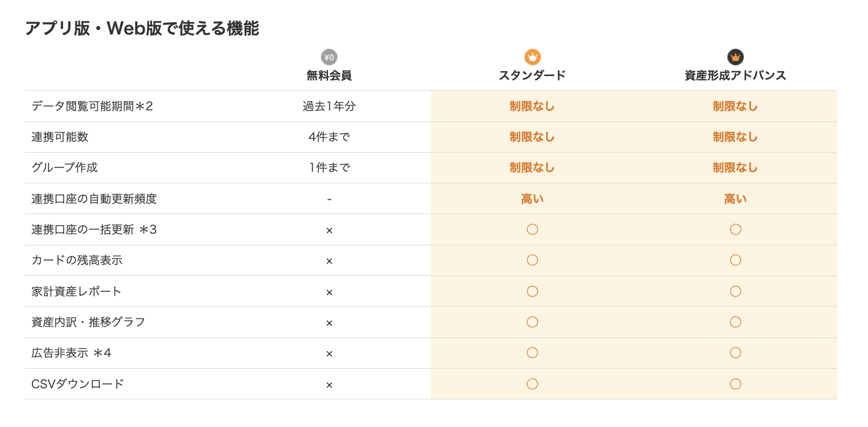Click 4件まで in the 連携可能数 row
Image resolution: width=868 pixels, height=427 pixels.
coord(329,137)
